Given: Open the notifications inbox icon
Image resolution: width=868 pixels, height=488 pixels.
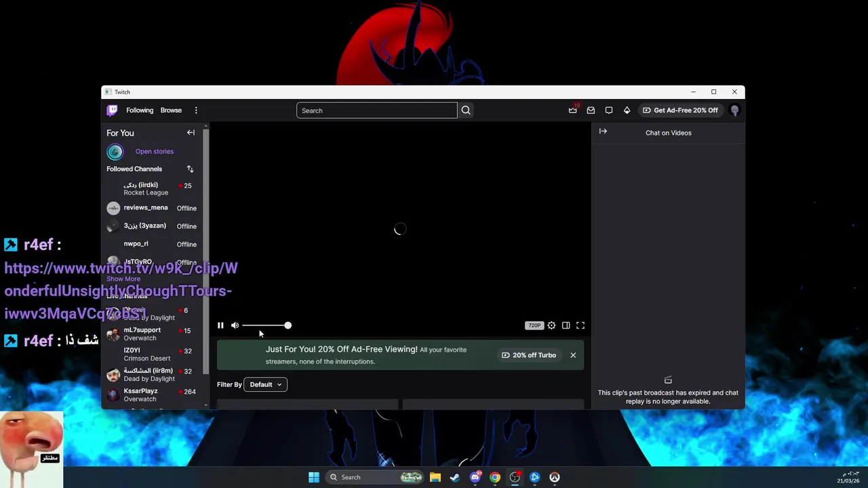Looking at the screenshot, I should pyautogui.click(x=591, y=110).
